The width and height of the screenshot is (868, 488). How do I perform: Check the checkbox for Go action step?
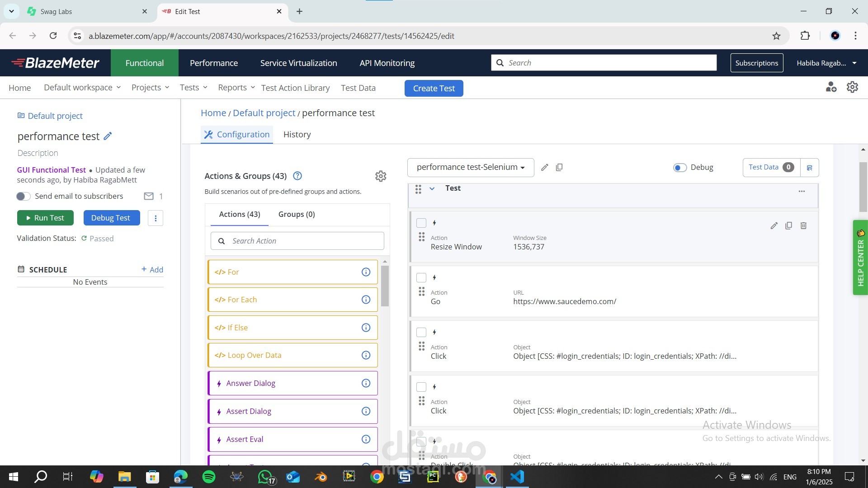tap(421, 278)
